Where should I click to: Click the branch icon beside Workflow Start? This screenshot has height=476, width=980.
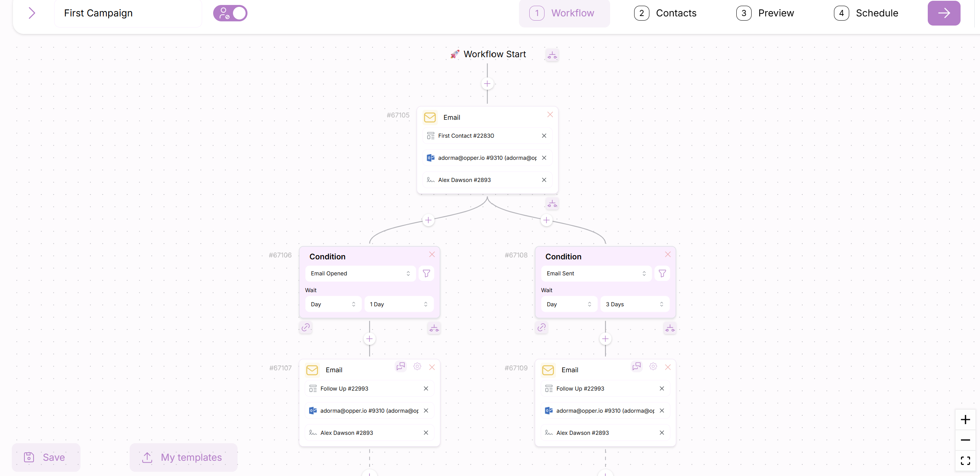tap(552, 55)
